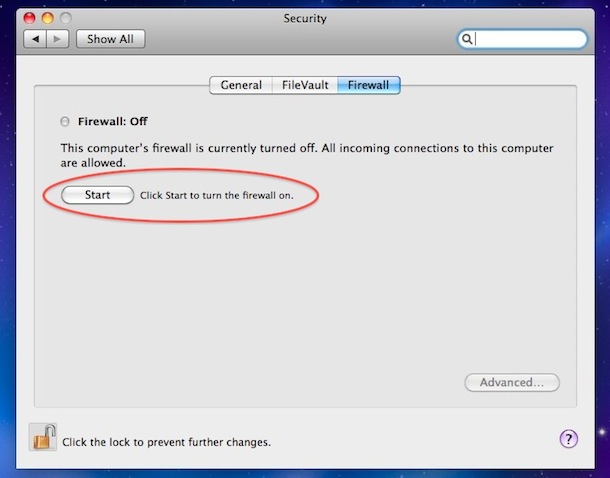The height and width of the screenshot is (478, 610).
Task: Select the Firewall tab
Action: [368, 85]
